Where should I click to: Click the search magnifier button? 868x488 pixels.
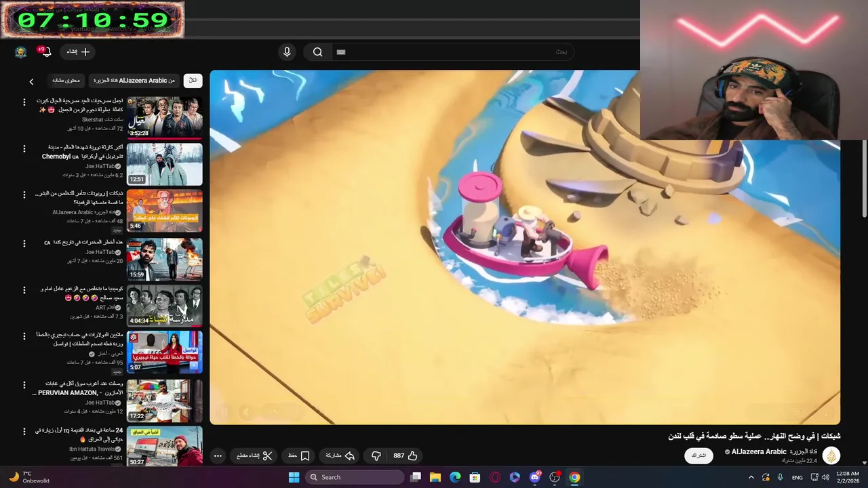pyautogui.click(x=317, y=52)
